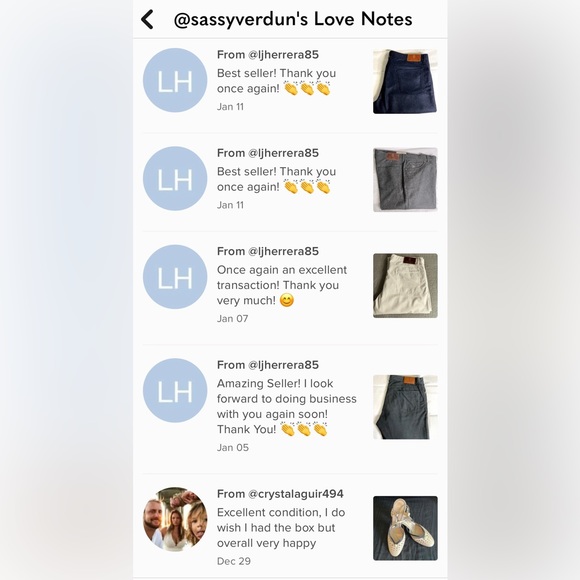Go back using the left arrow icon

click(x=147, y=19)
